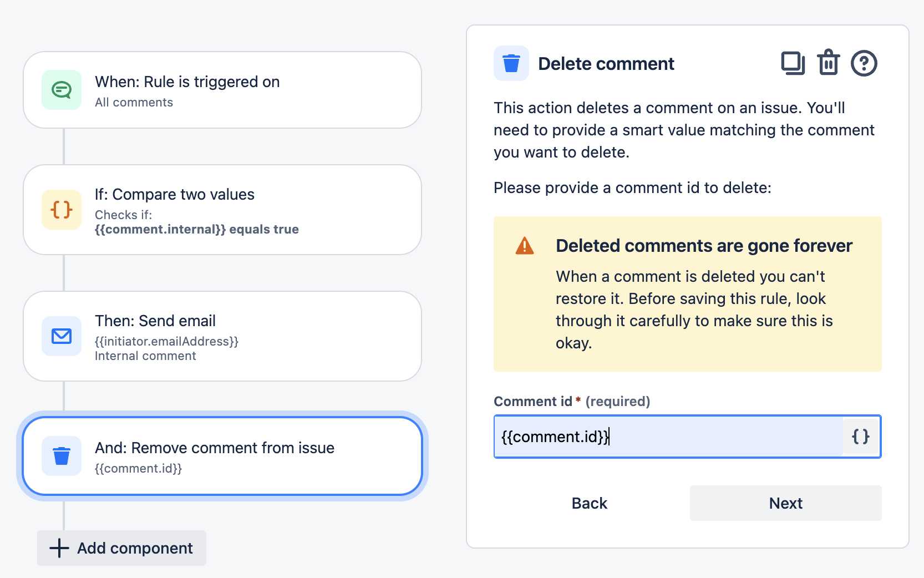Click the orange warning triangle icon
Image resolution: width=924 pixels, height=578 pixels.
tap(524, 246)
